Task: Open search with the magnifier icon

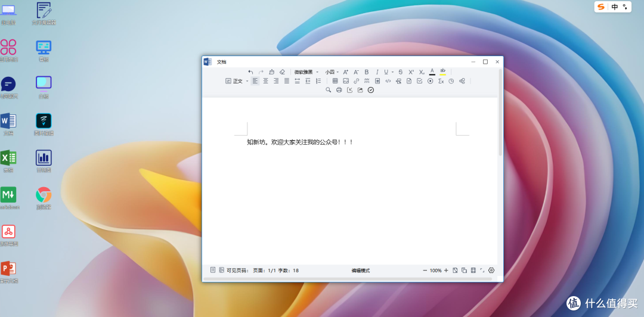Action: point(328,90)
